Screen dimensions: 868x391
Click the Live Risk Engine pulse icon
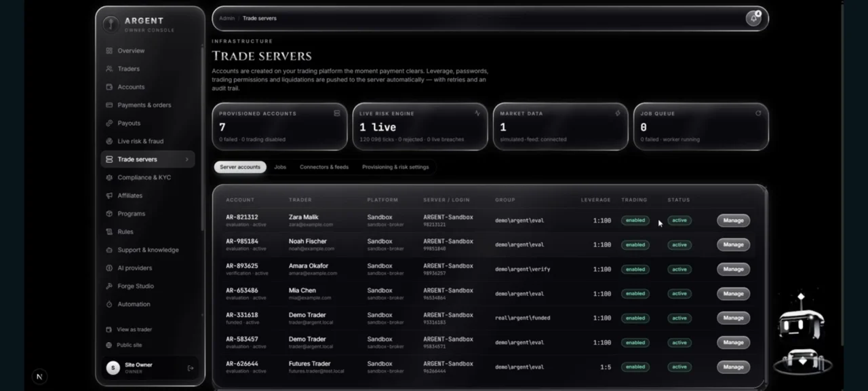coord(477,113)
